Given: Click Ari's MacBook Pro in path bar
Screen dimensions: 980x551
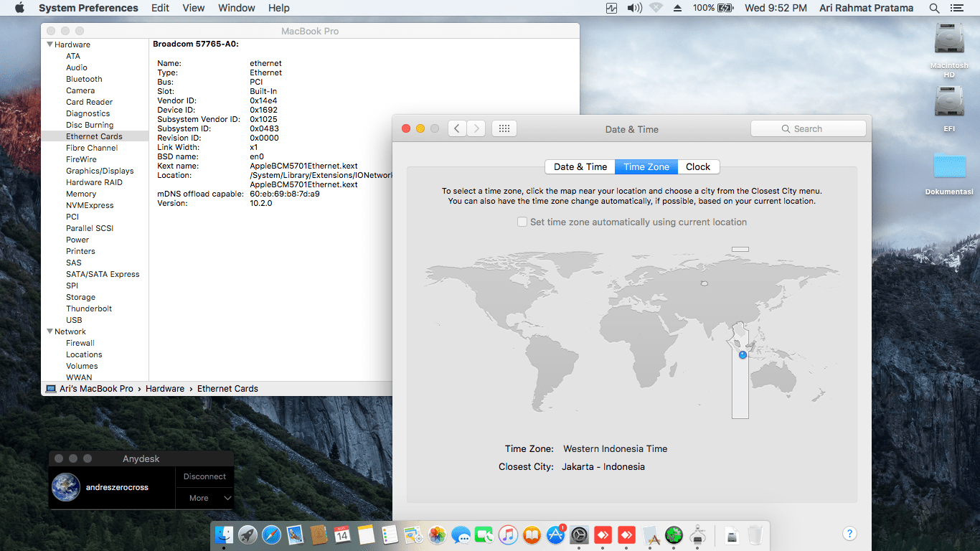Looking at the screenshot, I should [90, 389].
